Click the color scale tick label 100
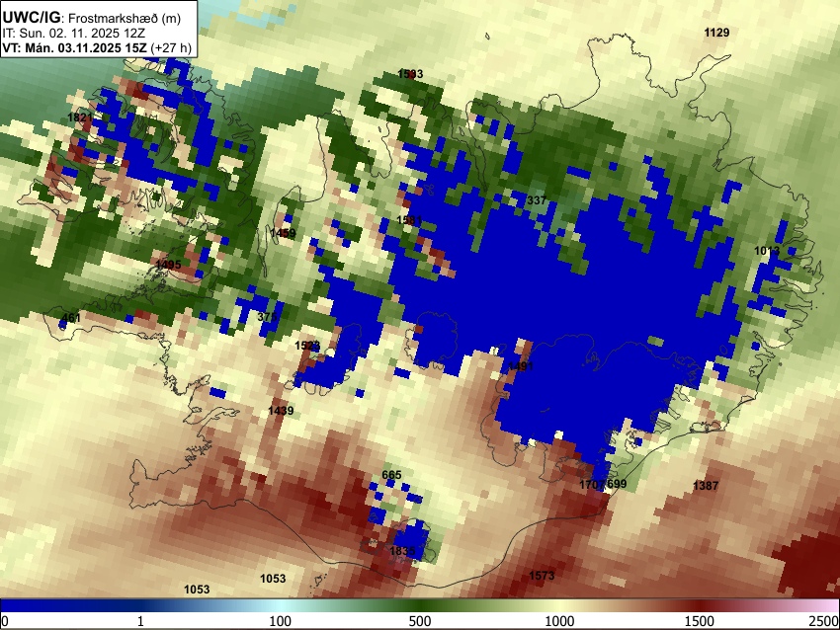The height and width of the screenshot is (630, 840). [281, 621]
